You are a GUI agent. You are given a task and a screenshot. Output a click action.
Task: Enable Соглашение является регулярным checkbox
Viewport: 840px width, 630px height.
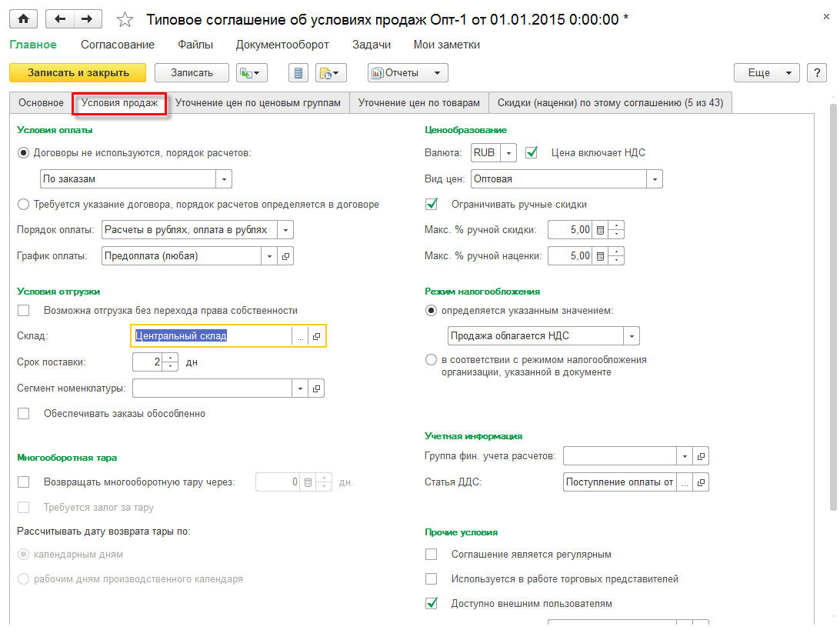click(x=432, y=554)
